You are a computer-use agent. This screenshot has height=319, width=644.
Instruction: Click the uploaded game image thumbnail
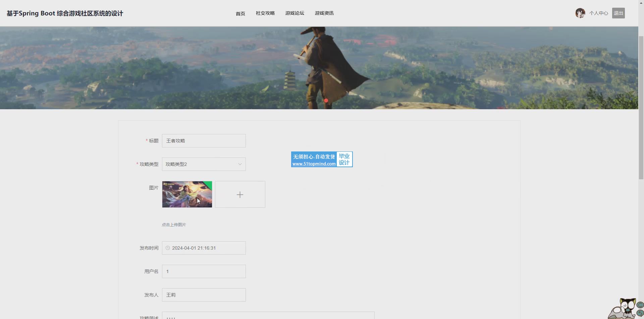[x=187, y=194]
